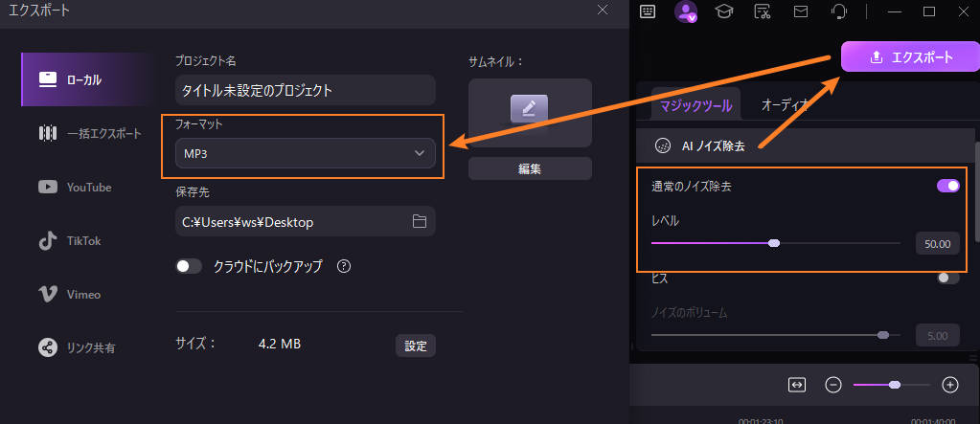
Task: Browse save folder via folder icon
Action: 419,221
